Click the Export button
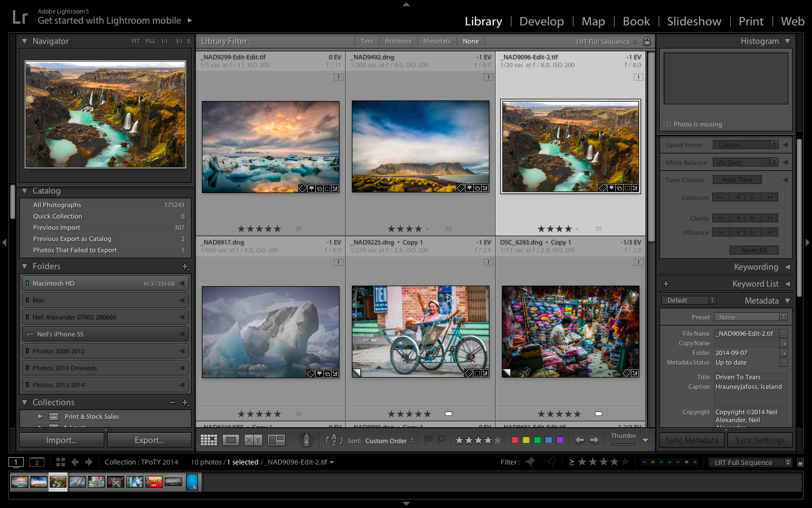Image resolution: width=812 pixels, height=508 pixels. [149, 440]
